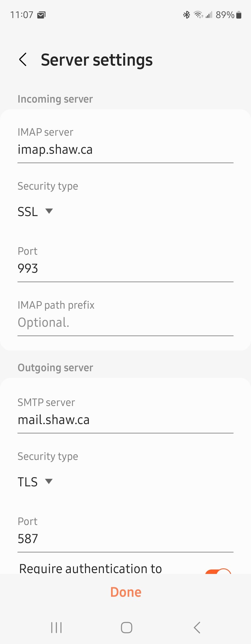The height and width of the screenshot is (644, 251).
Task: Tap the mail notification icon in status bar
Action: [x=41, y=15]
